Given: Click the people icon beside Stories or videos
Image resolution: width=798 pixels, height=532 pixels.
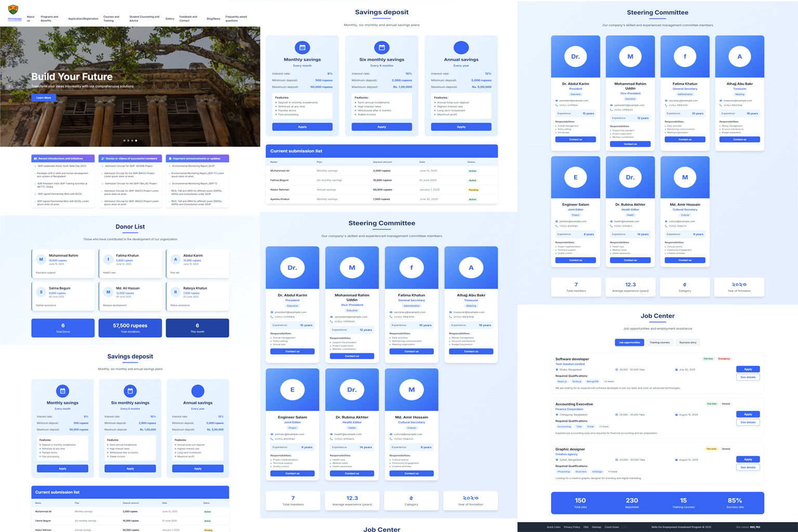Looking at the screenshot, I should tap(103, 158).
